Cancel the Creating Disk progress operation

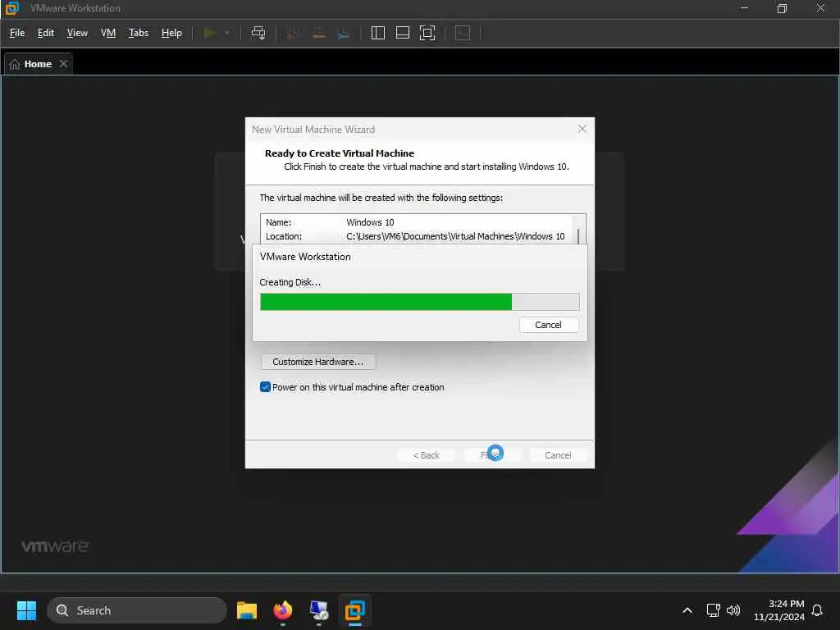pyautogui.click(x=549, y=325)
